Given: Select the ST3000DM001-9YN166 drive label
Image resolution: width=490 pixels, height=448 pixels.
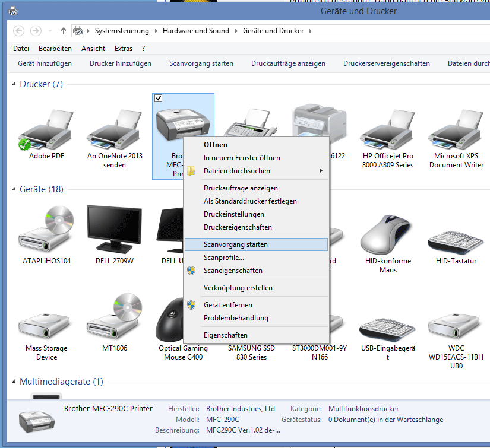Looking at the screenshot, I should pyautogui.click(x=320, y=353).
